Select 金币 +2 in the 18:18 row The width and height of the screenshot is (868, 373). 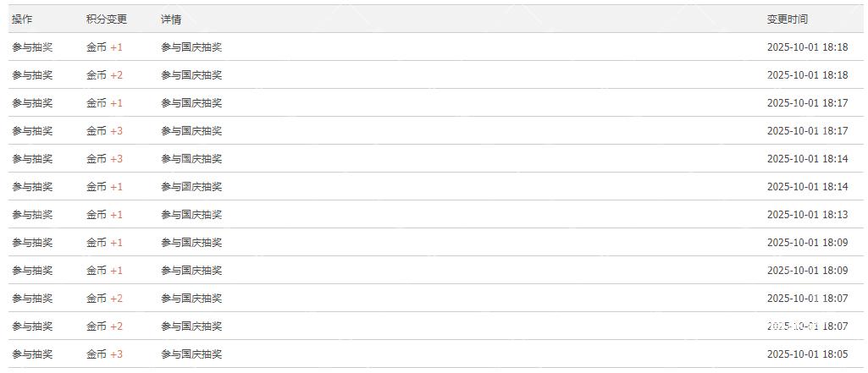[x=104, y=75]
